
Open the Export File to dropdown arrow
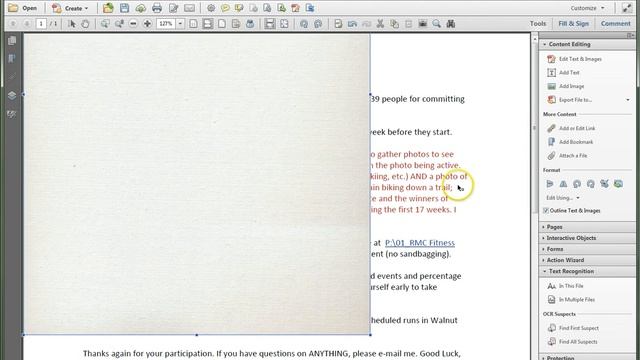click(628, 100)
